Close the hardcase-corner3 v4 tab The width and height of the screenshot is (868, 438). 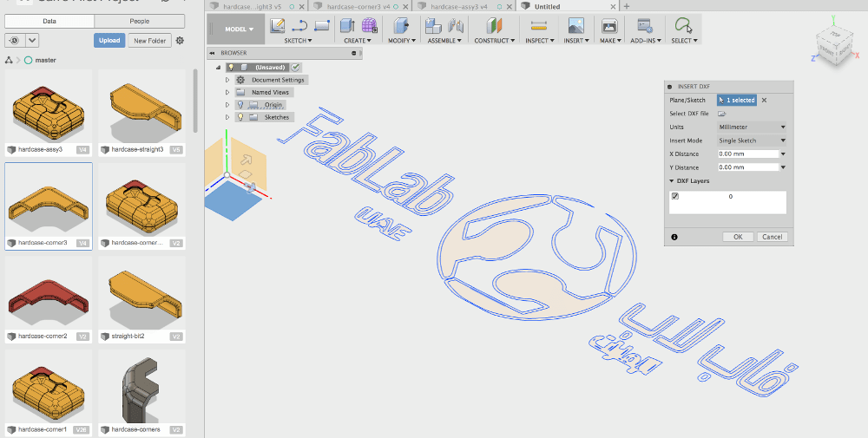407,7
